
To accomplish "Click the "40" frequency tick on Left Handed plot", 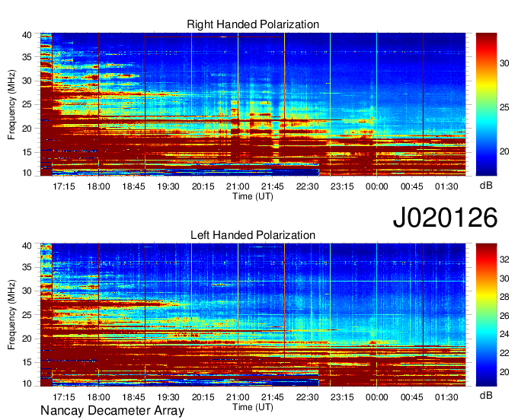I will [x=27, y=246].
